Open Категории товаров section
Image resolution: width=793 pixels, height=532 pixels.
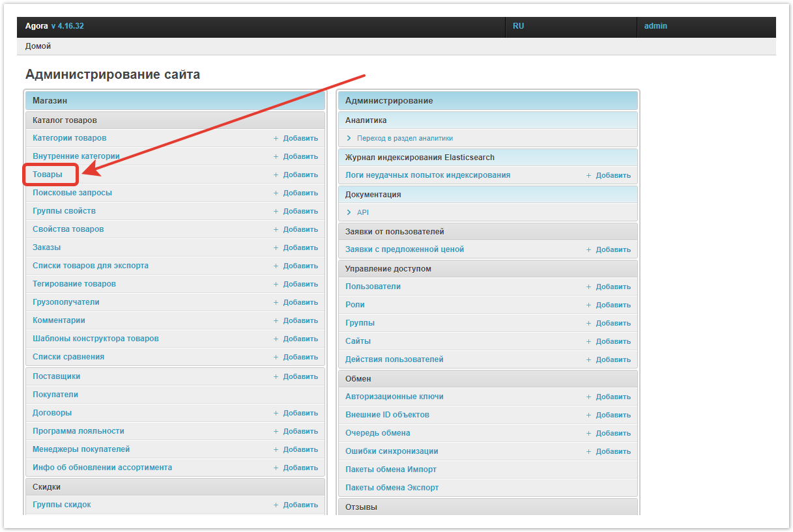coord(69,138)
